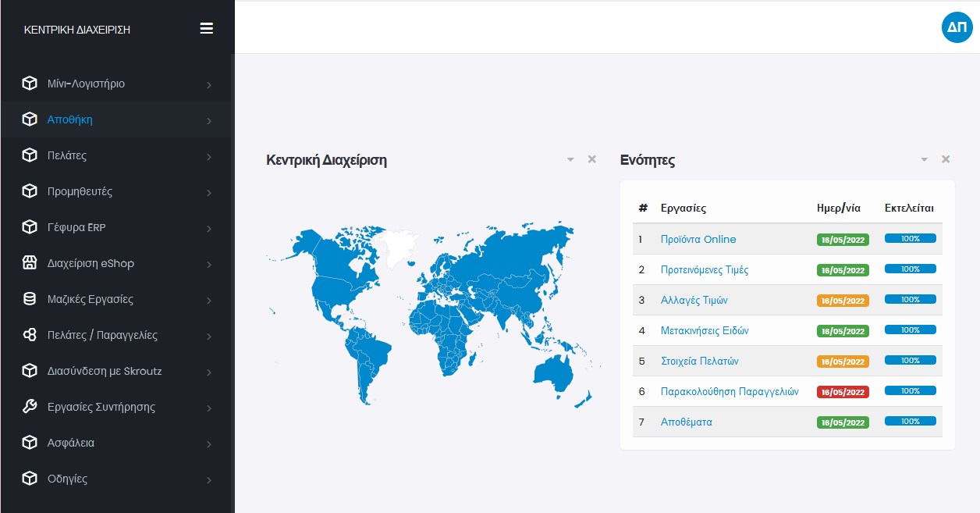Screen dimensions: 980x513
Task: Click the box icon beside Μίνι-Λογιστήριο
Action: (x=30, y=84)
